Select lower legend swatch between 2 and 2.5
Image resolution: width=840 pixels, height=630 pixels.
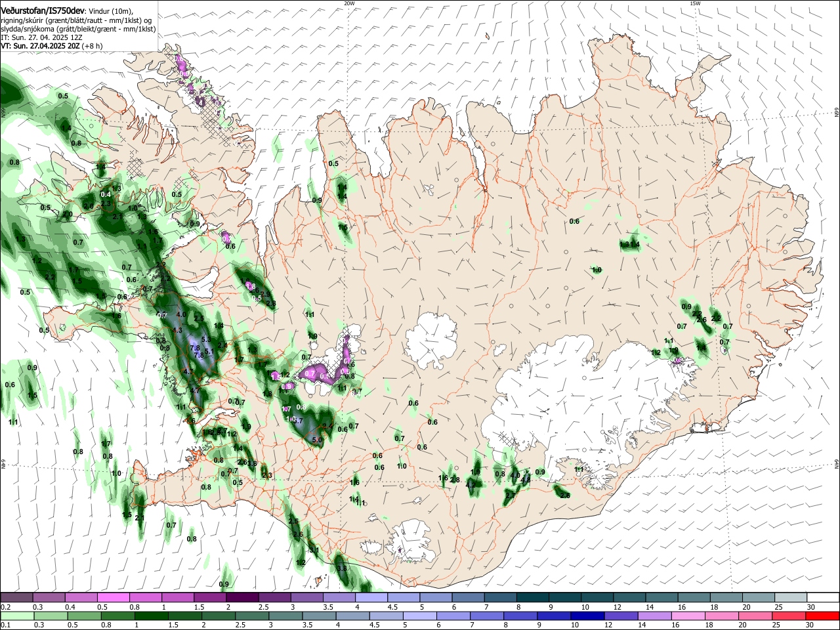(218, 616)
